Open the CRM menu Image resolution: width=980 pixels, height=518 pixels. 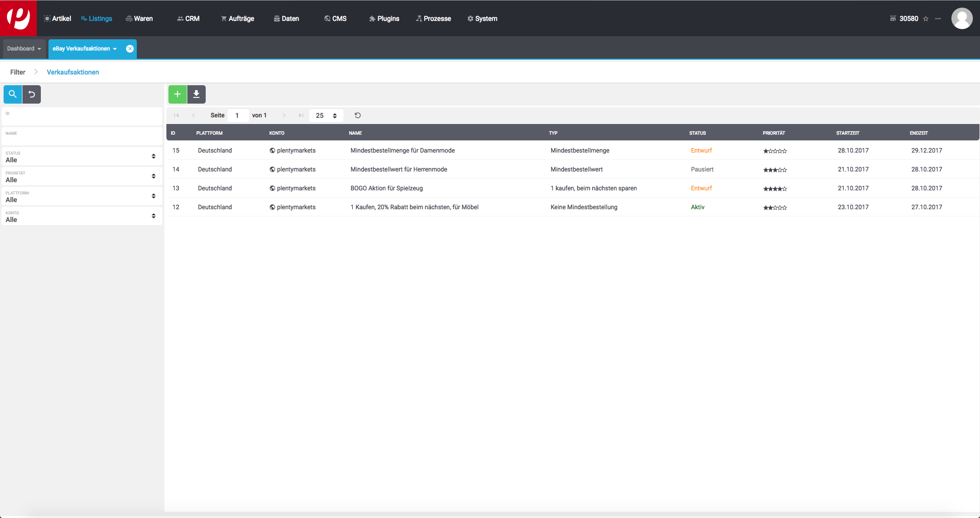188,18
